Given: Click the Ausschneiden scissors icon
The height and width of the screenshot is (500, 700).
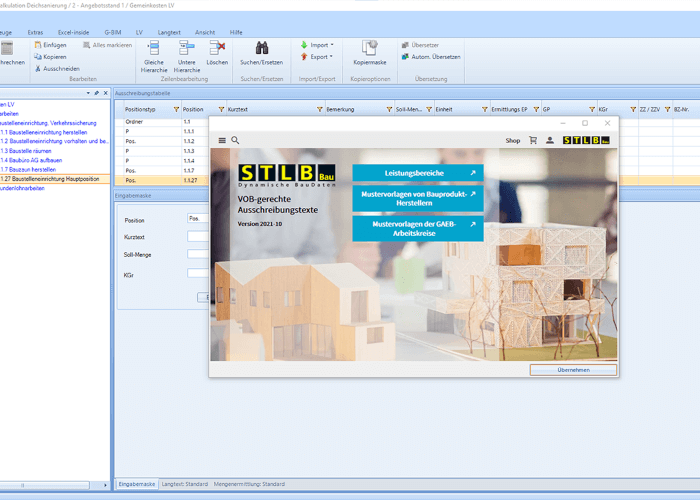Looking at the screenshot, I should click(38, 69).
